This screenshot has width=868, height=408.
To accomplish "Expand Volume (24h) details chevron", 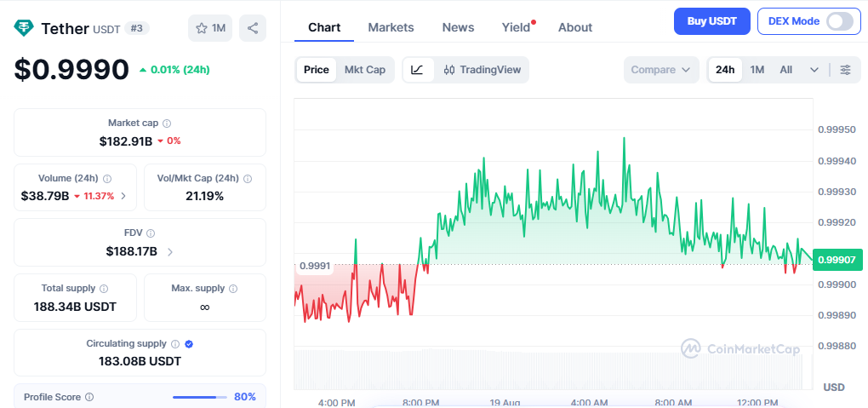I will click(x=123, y=196).
